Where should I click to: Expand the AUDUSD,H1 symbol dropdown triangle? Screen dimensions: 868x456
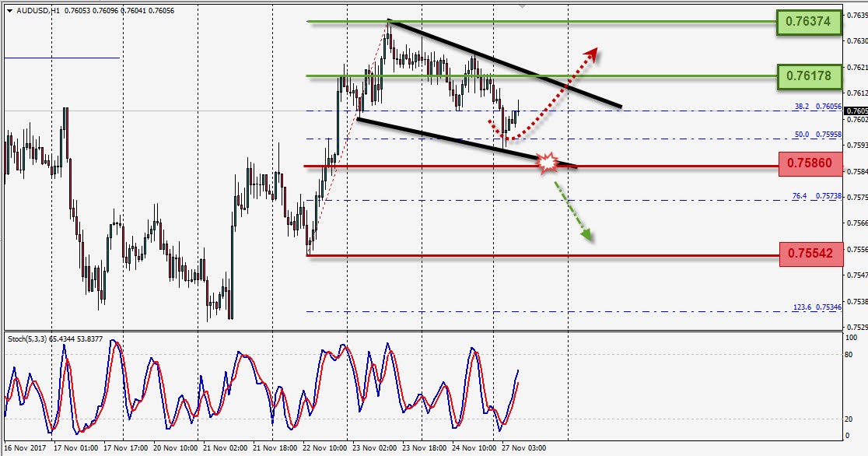[8, 9]
